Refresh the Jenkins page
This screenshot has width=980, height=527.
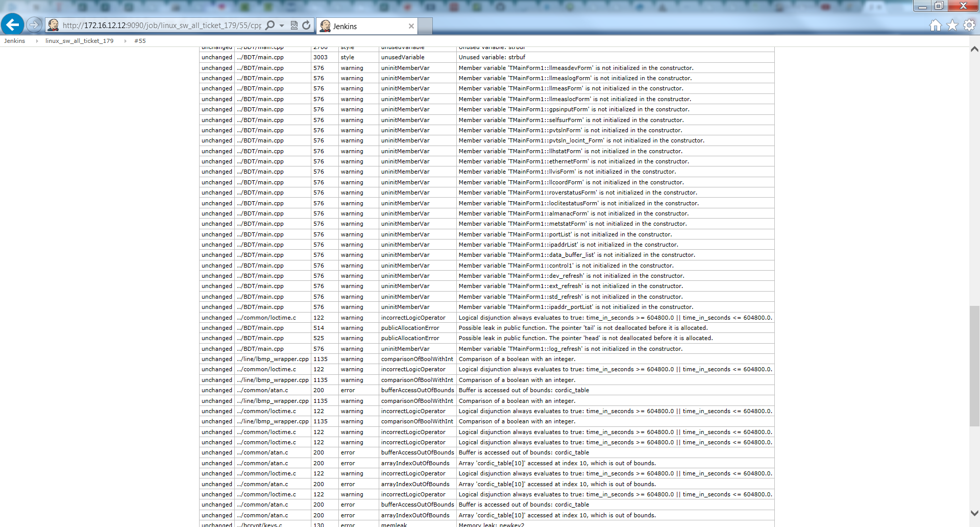pyautogui.click(x=306, y=26)
